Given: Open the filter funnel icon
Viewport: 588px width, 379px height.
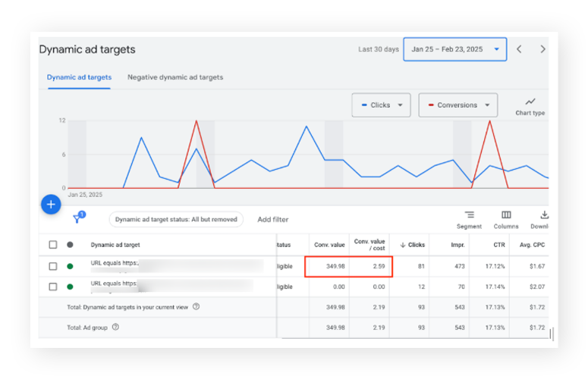Looking at the screenshot, I should click(77, 219).
